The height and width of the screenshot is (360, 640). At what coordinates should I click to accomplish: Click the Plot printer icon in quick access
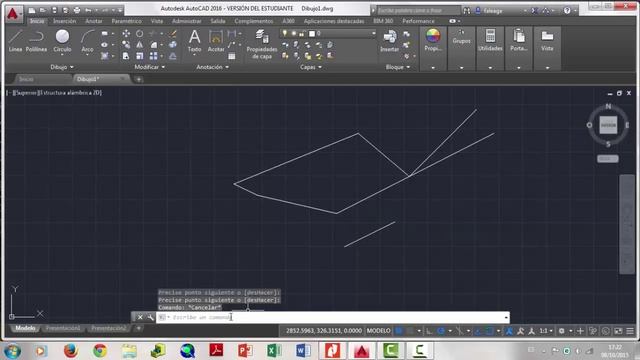77,10
